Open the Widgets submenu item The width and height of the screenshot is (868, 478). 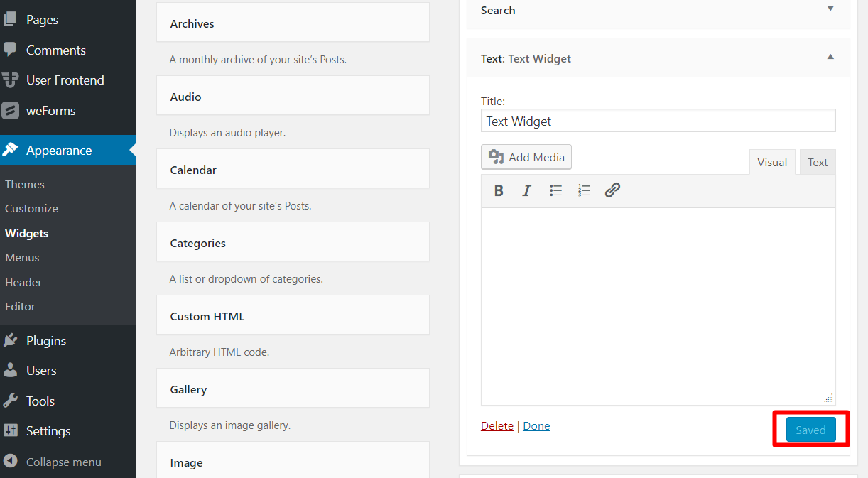tap(27, 233)
